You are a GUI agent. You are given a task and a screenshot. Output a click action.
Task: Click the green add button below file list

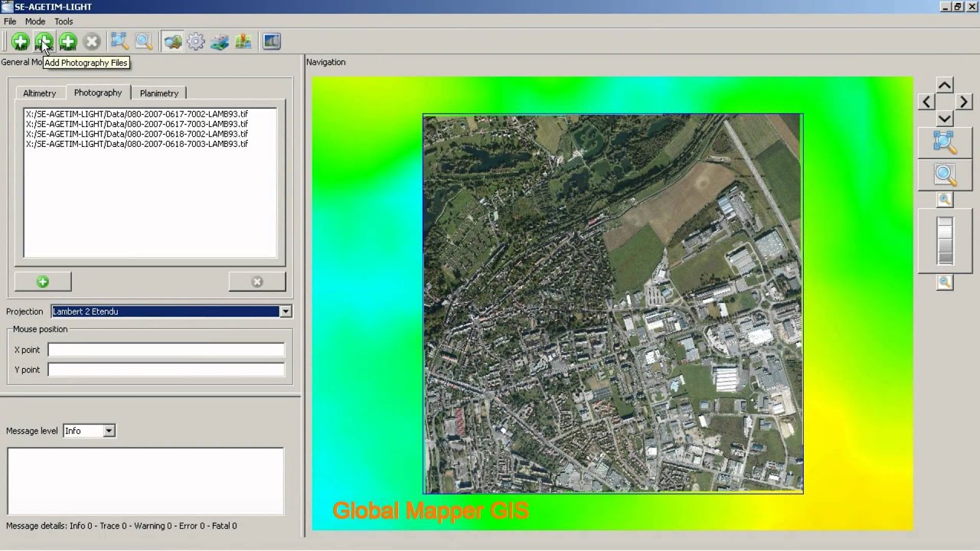click(43, 282)
